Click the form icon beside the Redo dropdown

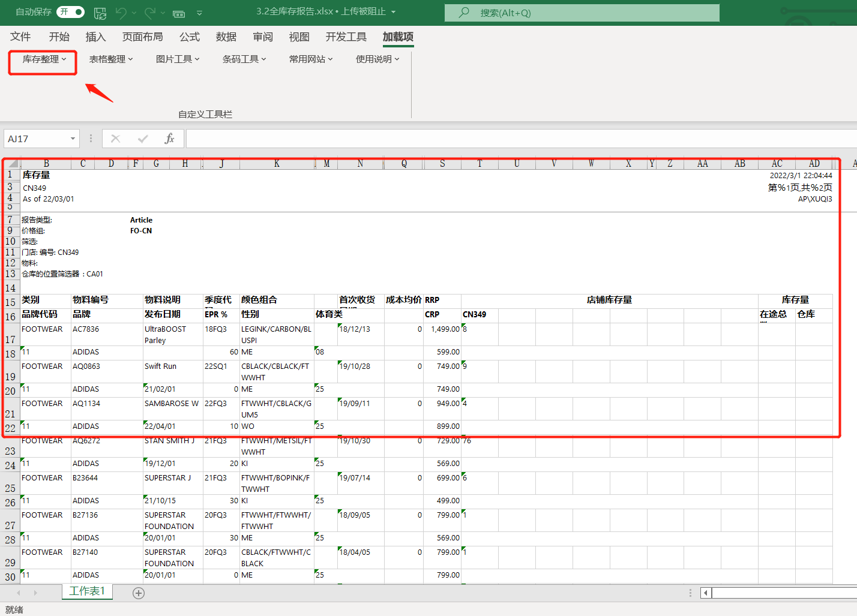pos(179,13)
